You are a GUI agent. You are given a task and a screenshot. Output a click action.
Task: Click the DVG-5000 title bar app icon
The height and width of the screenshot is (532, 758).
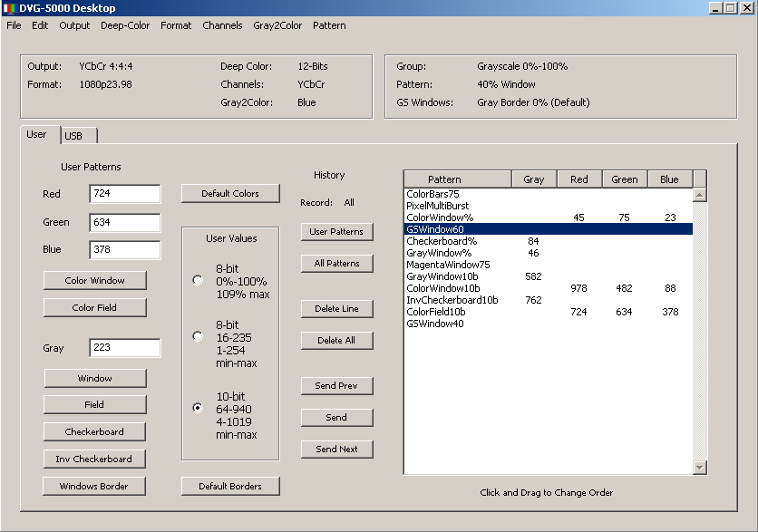[x=10, y=8]
